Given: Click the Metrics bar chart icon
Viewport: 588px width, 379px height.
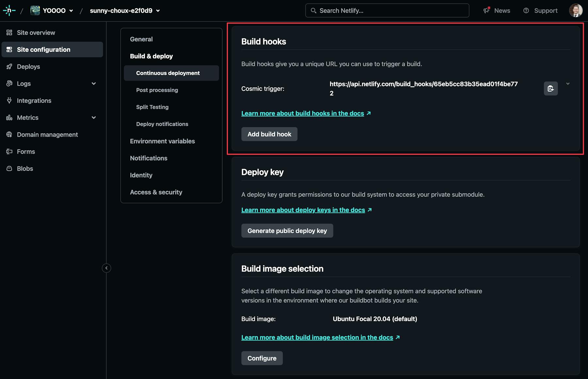Looking at the screenshot, I should point(9,118).
